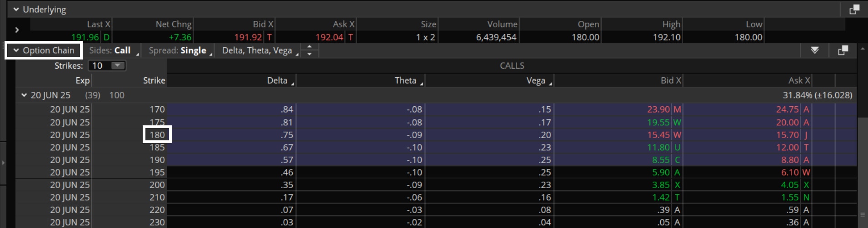Click the 20.00 ask for 175 call
Image resolution: width=868 pixels, height=228 pixels.
pos(788,122)
